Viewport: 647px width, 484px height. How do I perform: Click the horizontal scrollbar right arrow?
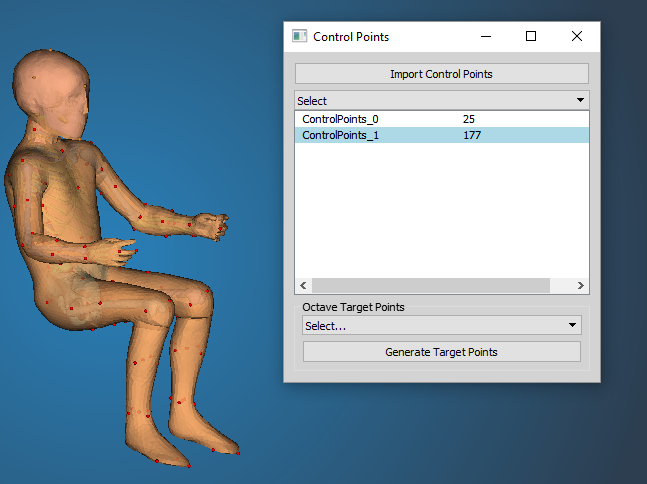point(581,286)
